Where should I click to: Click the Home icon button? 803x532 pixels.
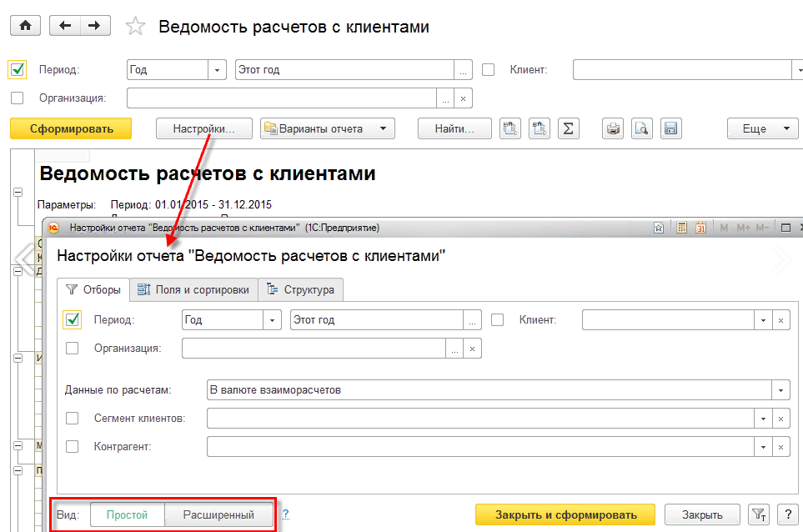25,26
